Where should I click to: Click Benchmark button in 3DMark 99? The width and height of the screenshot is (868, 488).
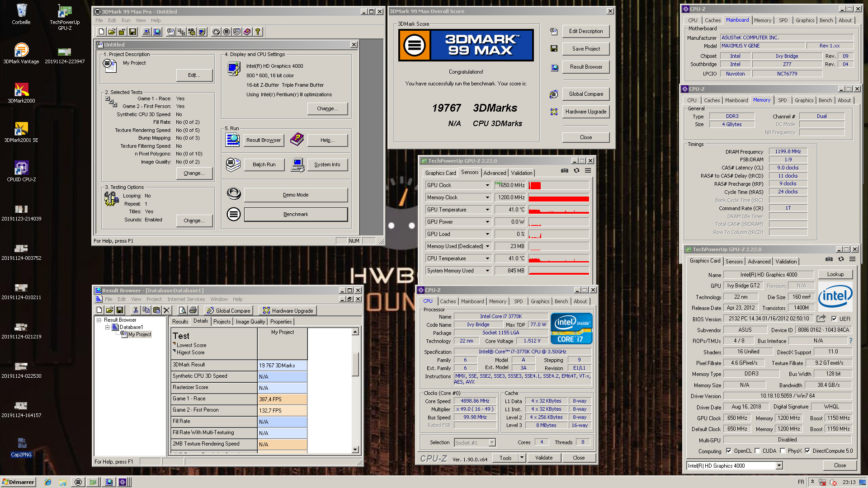[296, 214]
